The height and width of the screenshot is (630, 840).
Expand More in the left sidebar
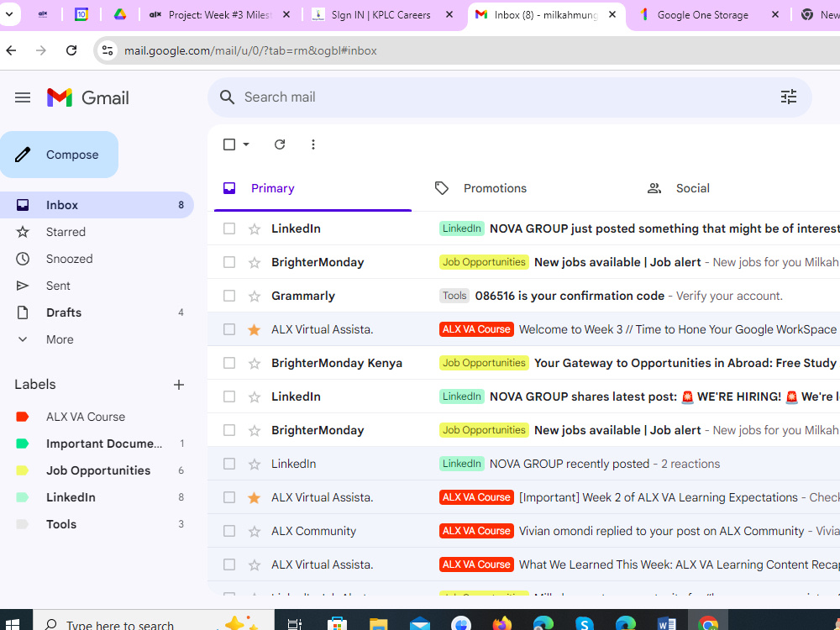(x=60, y=339)
